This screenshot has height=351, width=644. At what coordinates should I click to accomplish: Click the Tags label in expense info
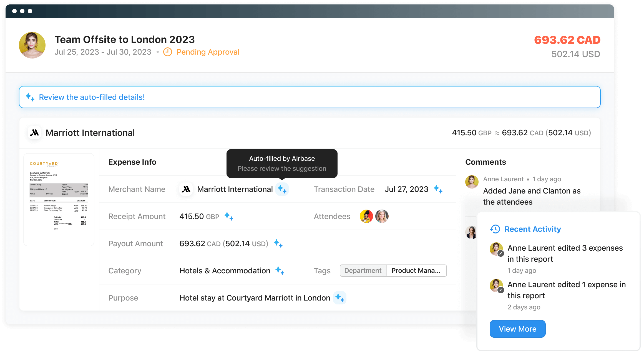[321, 270]
